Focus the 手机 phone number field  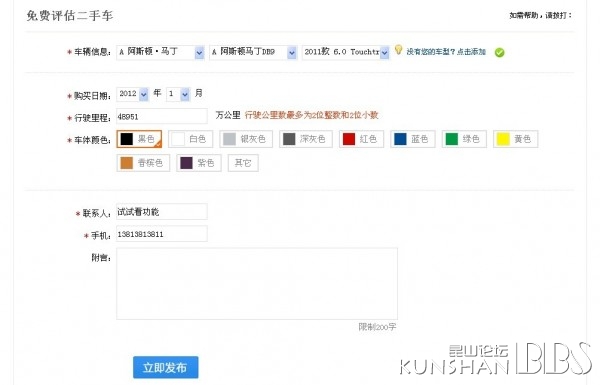tap(162, 234)
